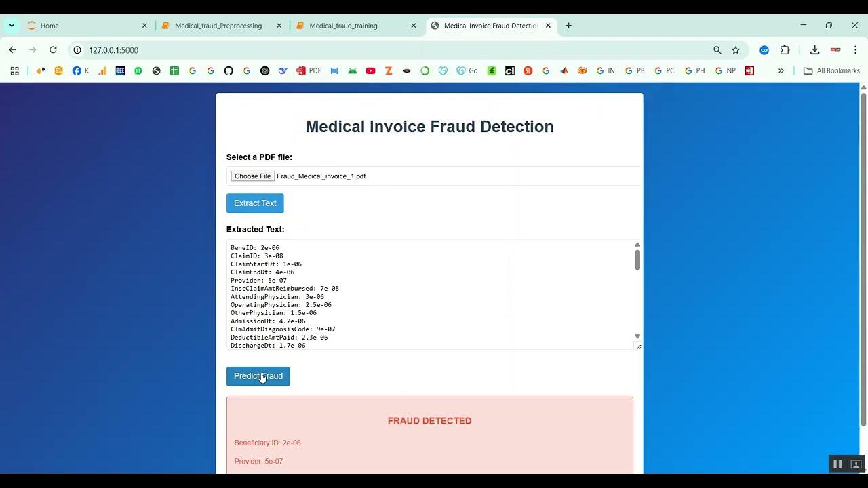
Task: Click the pause control at bottom right
Action: point(837,464)
